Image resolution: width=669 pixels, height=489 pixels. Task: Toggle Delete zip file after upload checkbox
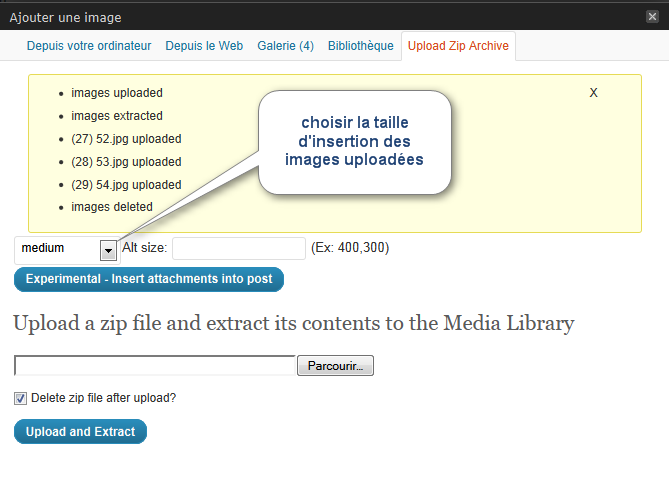pyautogui.click(x=20, y=398)
